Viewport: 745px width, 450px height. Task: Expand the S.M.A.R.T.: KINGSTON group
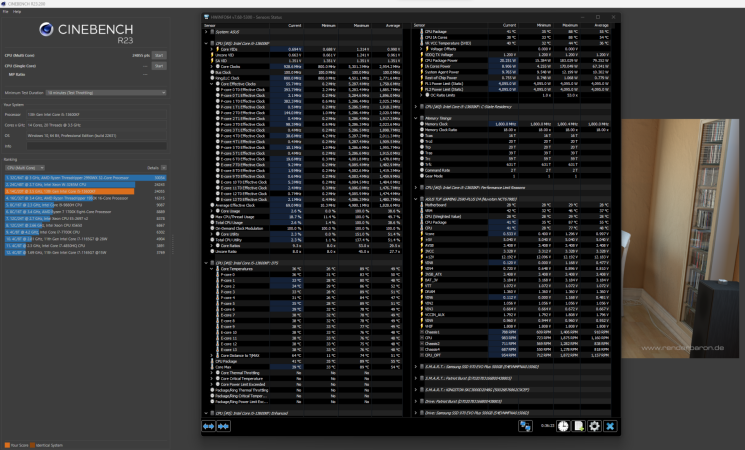(416, 390)
